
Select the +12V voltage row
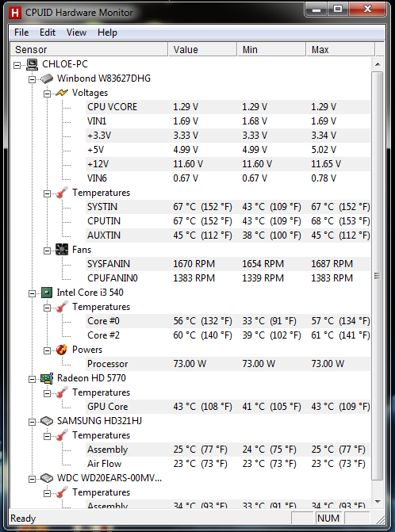pyautogui.click(x=228, y=164)
